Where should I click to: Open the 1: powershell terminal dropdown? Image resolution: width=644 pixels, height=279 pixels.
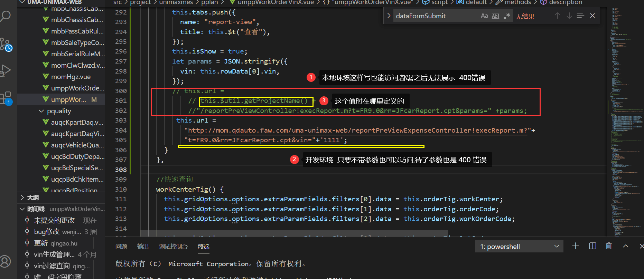click(519, 247)
